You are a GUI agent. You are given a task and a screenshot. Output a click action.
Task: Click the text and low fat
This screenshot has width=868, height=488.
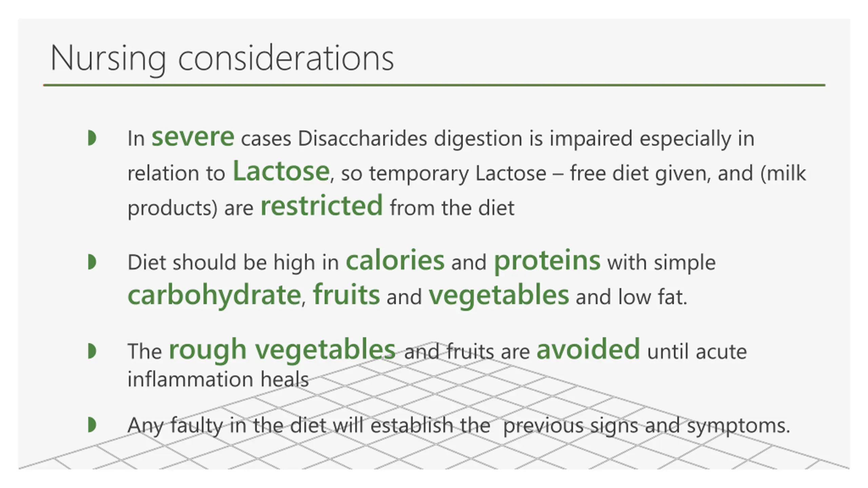(631, 297)
